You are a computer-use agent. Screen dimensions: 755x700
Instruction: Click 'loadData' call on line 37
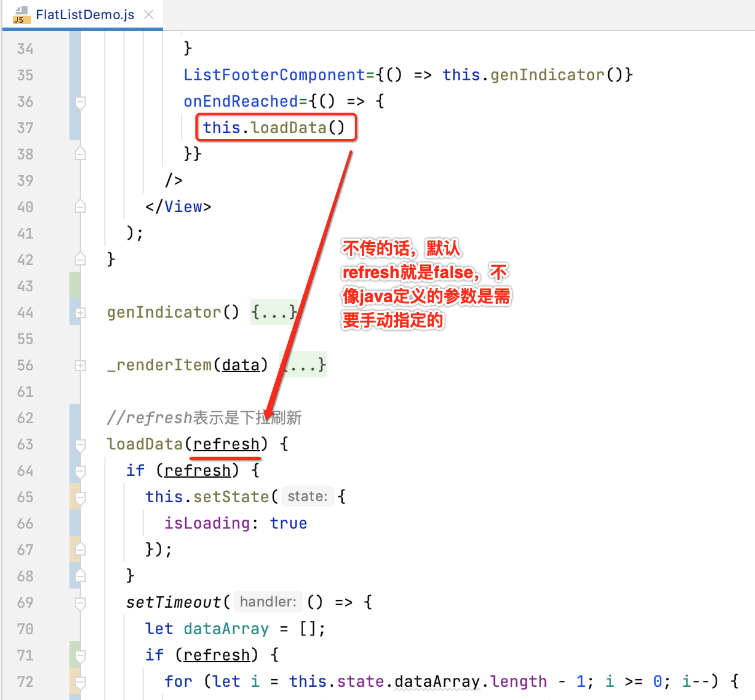pos(289,128)
